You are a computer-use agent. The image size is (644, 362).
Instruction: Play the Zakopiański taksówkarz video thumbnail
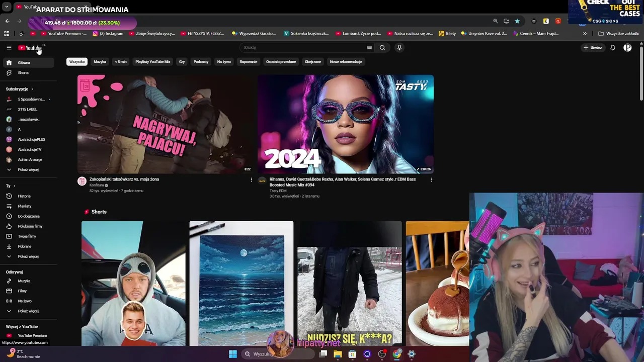click(166, 124)
